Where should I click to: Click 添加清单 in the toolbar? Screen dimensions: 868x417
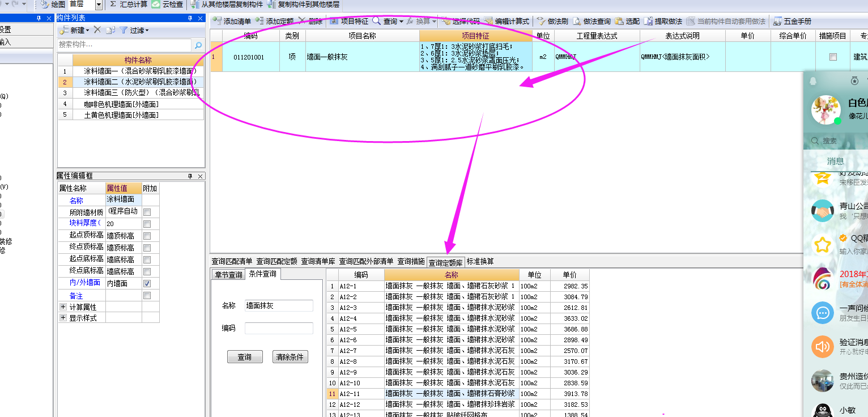(231, 21)
